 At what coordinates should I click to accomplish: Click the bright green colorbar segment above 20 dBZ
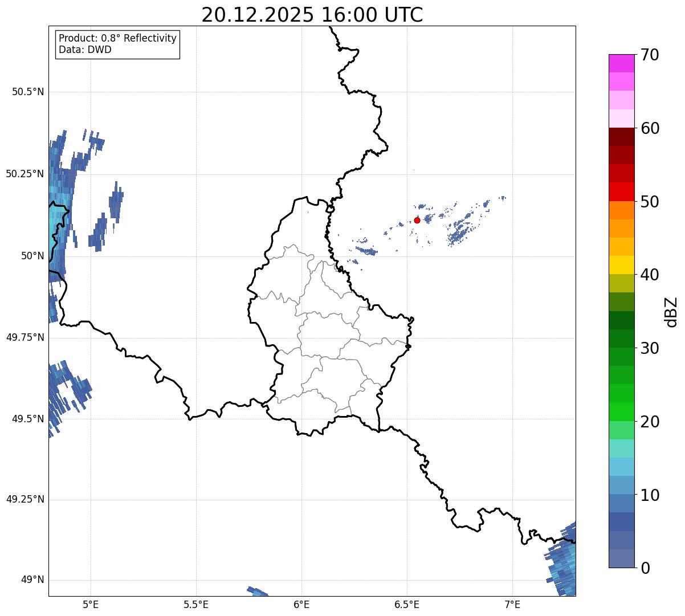coord(621,411)
